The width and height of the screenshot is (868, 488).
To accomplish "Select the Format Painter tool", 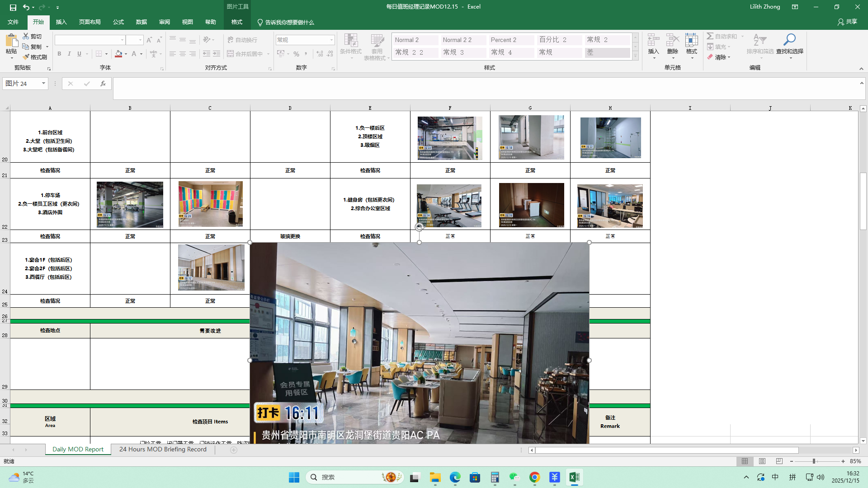I will pyautogui.click(x=35, y=57).
